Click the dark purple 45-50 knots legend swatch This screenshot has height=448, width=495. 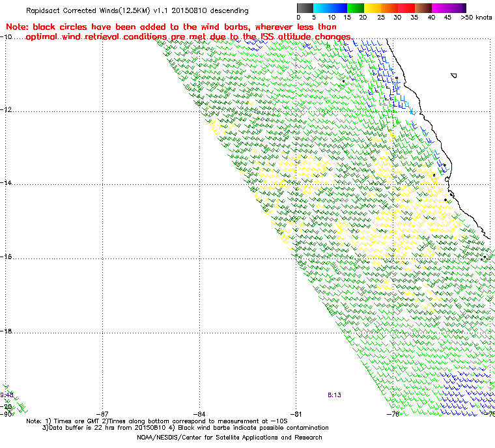457,8
